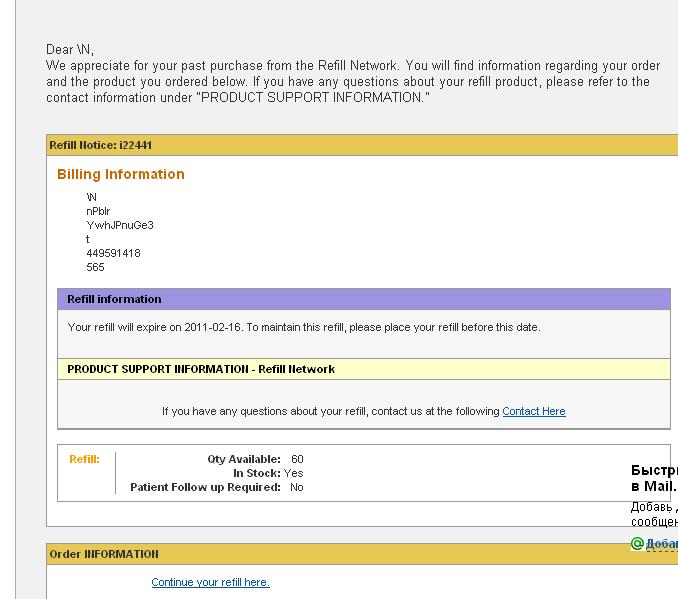Click the billing number 449591418

click(113, 253)
